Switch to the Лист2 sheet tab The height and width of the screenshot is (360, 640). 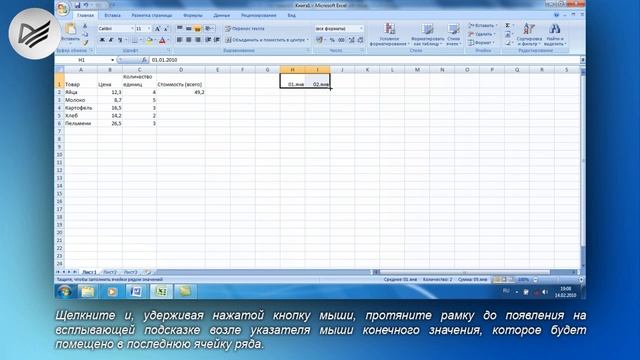110,272
